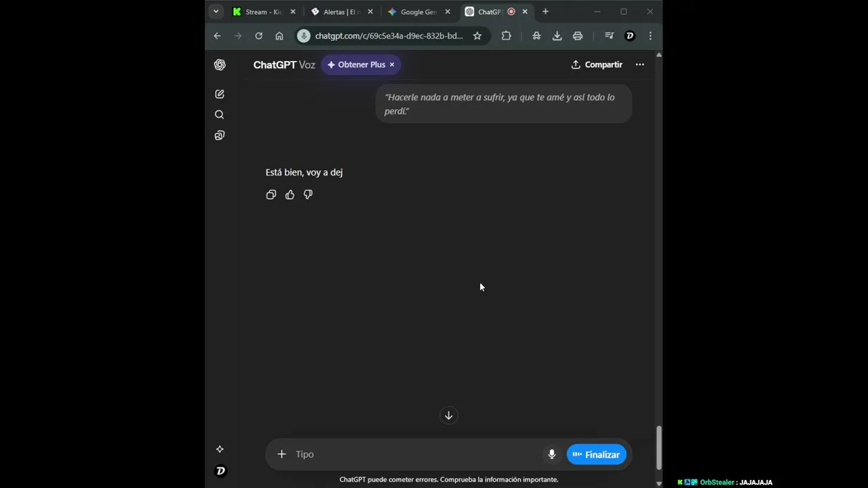
Task: Toggle the microphone mute button
Action: click(551, 454)
